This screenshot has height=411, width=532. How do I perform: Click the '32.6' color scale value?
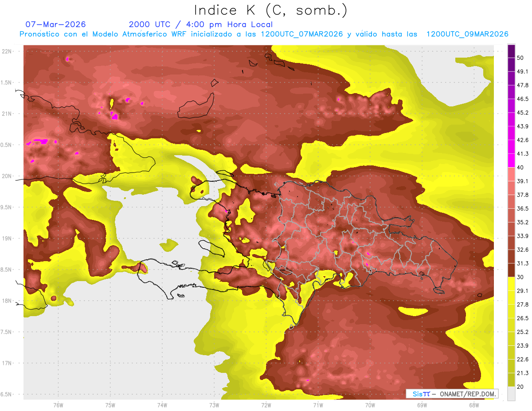pyautogui.click(x=522, y=250)
